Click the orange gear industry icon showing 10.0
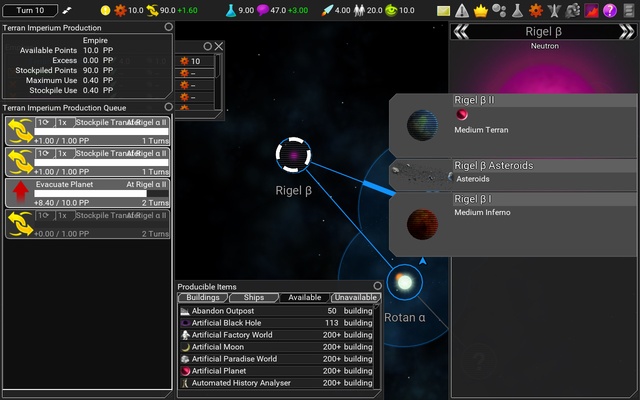The image size is (640, 400). click(120, 11)
